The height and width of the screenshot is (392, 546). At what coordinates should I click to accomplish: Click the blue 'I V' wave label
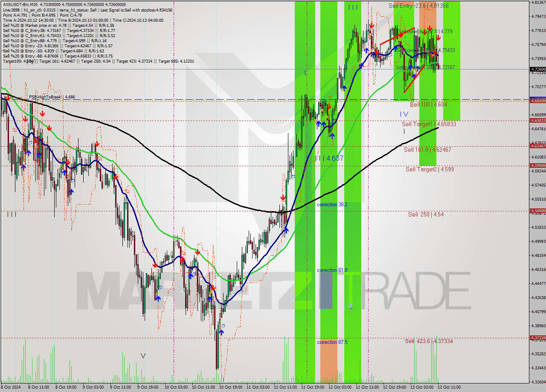point(404,114)
